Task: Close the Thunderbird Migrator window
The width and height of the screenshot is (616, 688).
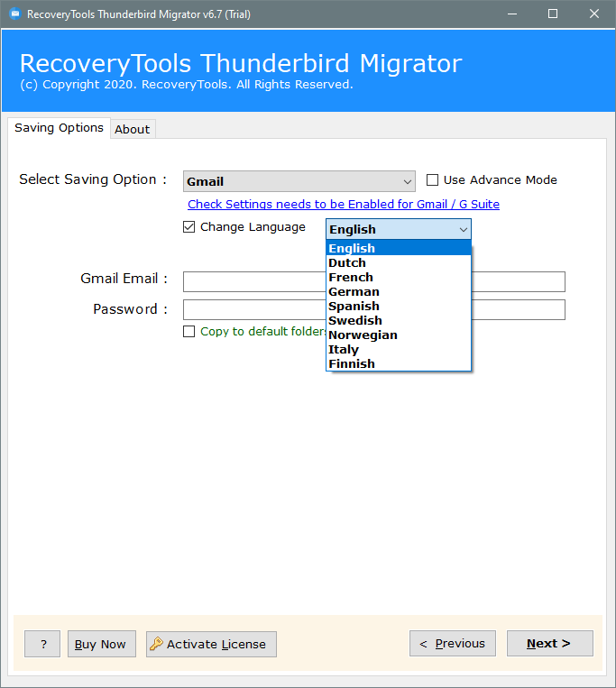Action: pyautogui.click(x=594, y=14)
